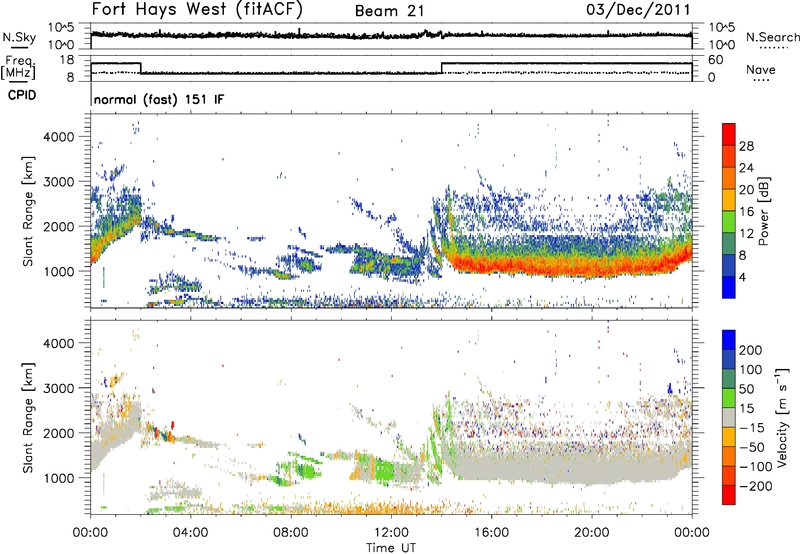Viewport: 800px width, 554px height.
Task: Click the '18' frequency axis value
Action: [x=67, y=60]
